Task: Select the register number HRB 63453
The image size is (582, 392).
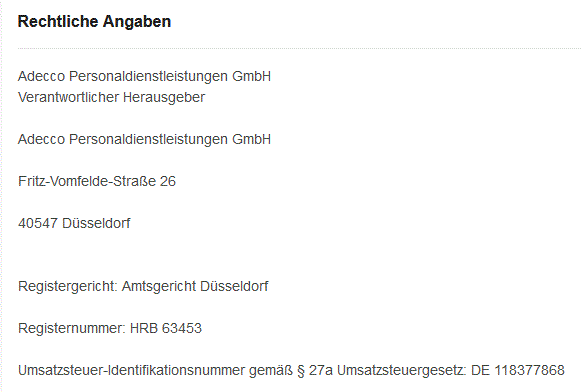Action: click(x=166, y=329)
